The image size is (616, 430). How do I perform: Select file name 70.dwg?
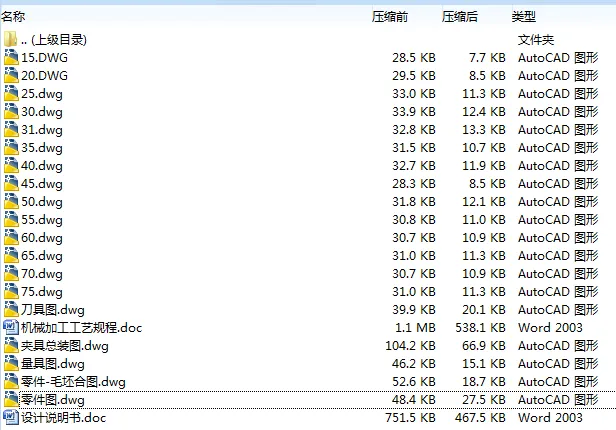[42, 275]
